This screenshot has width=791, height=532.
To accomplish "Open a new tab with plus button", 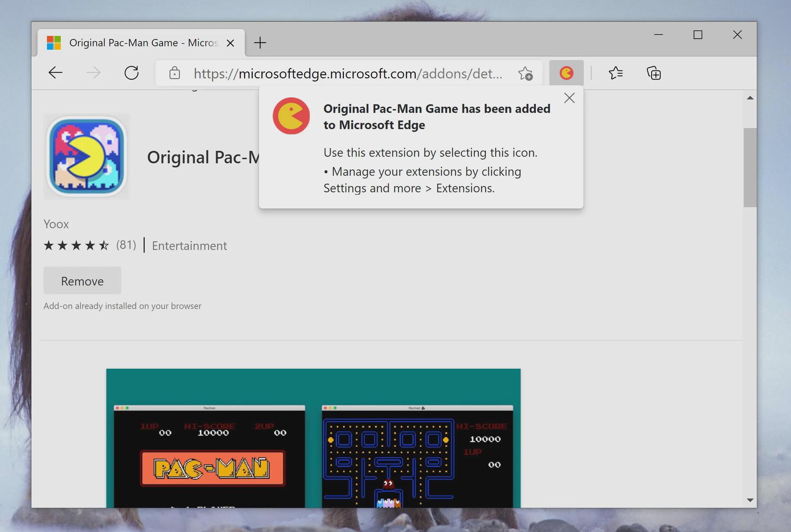I will pyautogui.click(x=260, y=43).
